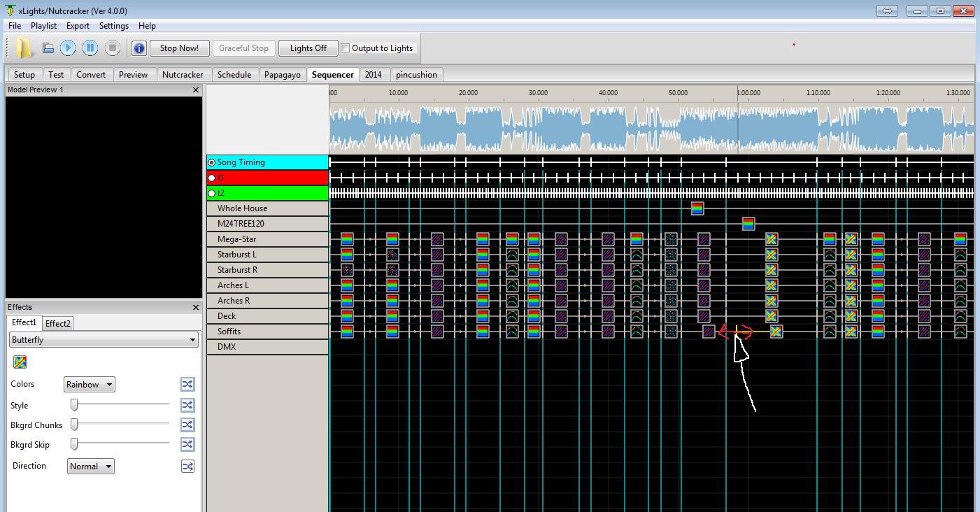Switch to the 2014 tab
The width and height of the screenshot is (980, 512).
point(374,75)
